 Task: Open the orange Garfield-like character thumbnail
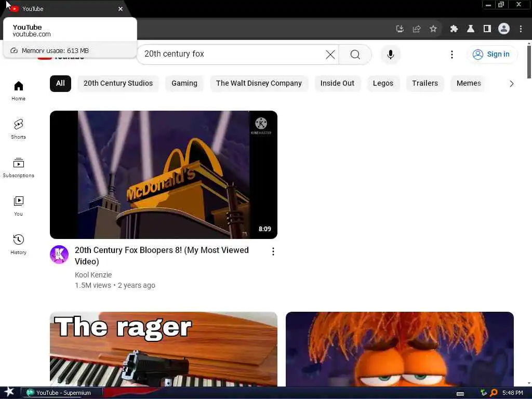pyautogui.click(x=400, y=349)
